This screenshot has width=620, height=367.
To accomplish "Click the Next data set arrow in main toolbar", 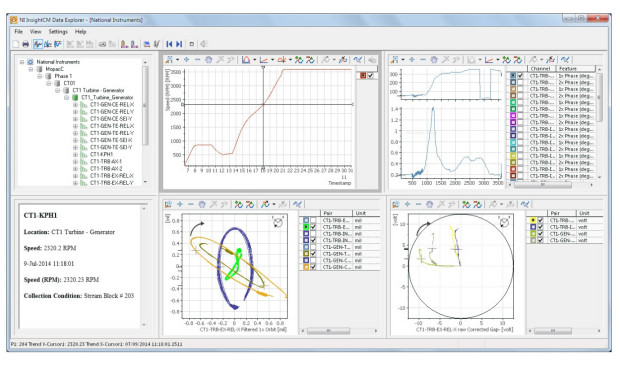I will [x=179, y=44].
